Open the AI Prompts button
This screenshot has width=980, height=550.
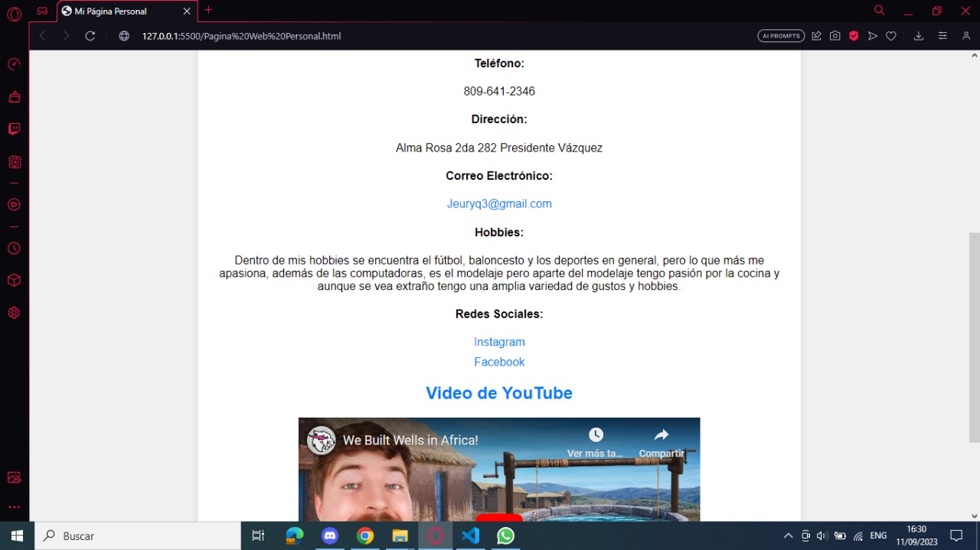click(781, 35)
